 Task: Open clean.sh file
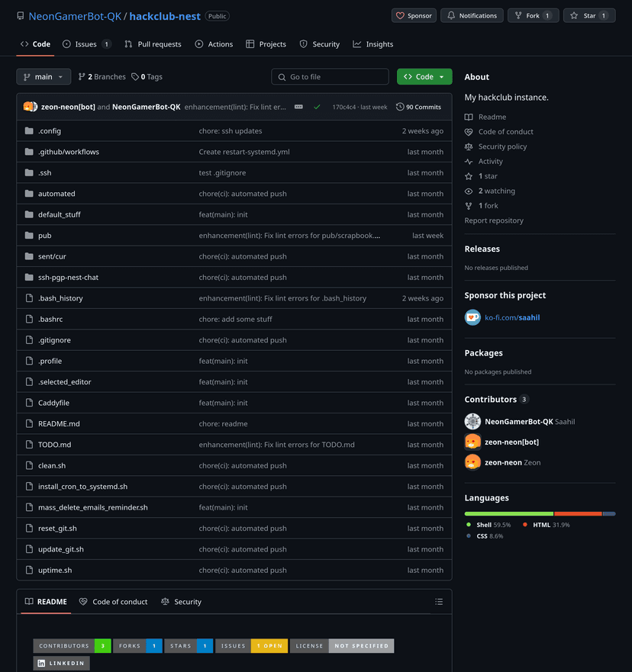(52, 465)
